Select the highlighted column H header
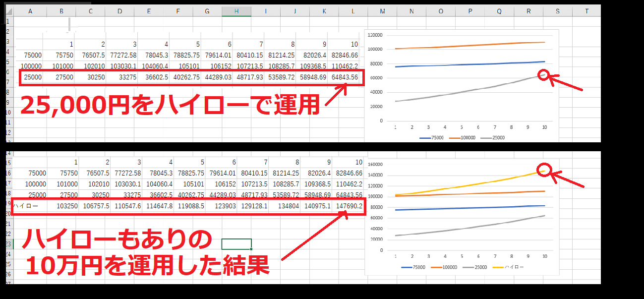 click(236, 11)
